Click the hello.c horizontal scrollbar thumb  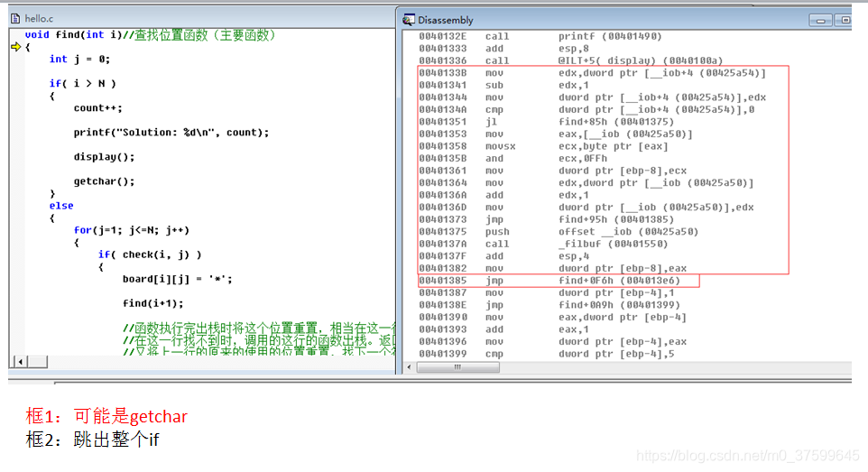[38, 362]
